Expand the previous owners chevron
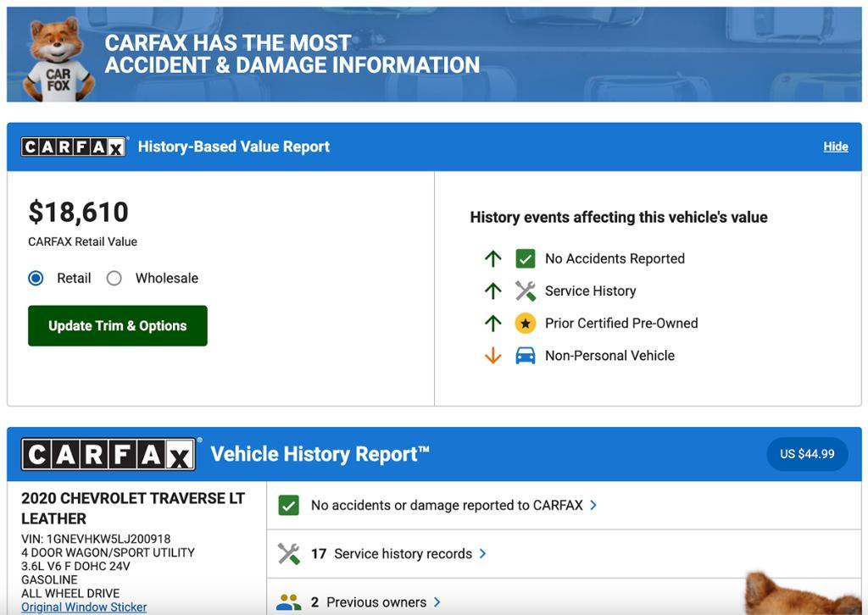 (x=437, y=602)
